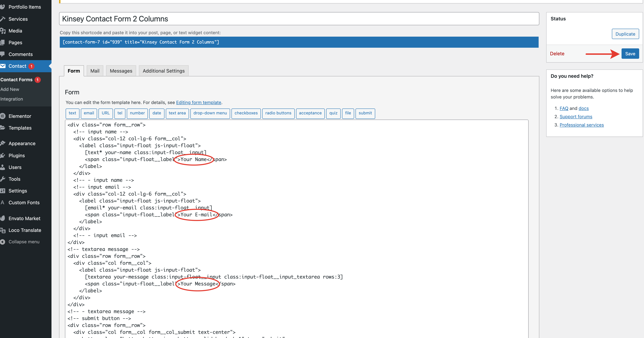Screen dimensions: 644x338
Task: Open the Additional Settings tab
Action: (163, 71)
